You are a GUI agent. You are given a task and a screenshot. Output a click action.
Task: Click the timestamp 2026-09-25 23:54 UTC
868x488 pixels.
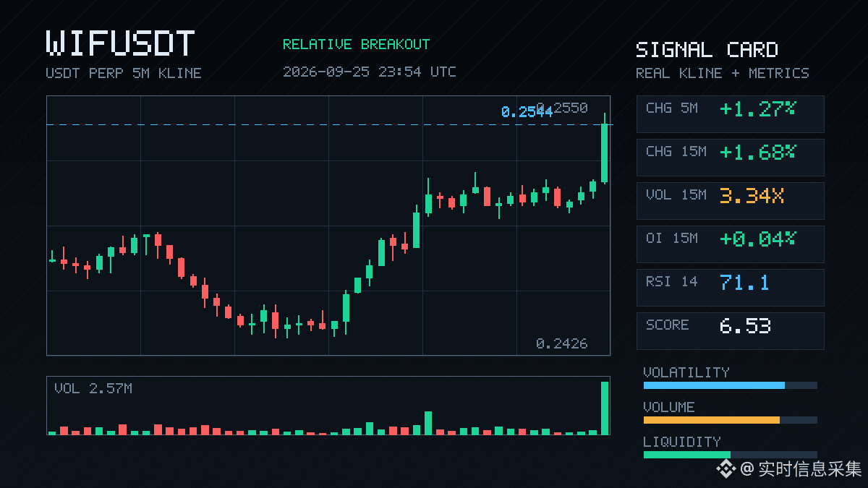[369, 72]
